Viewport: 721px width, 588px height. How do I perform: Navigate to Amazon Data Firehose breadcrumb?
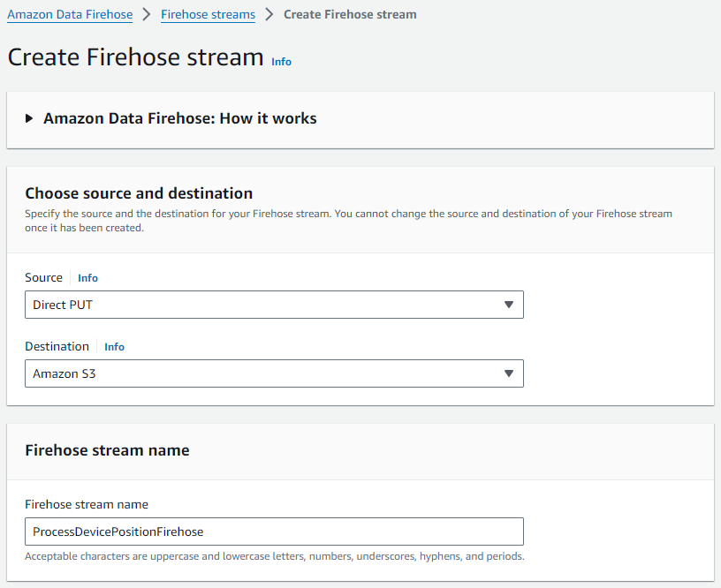(70, 14)
